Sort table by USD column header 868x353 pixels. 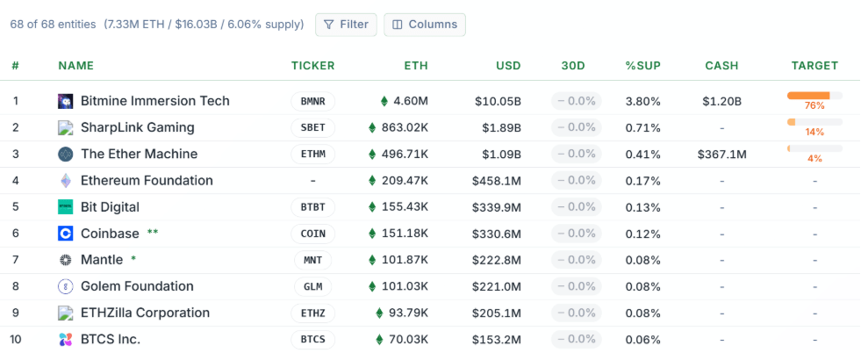(507, 66)
